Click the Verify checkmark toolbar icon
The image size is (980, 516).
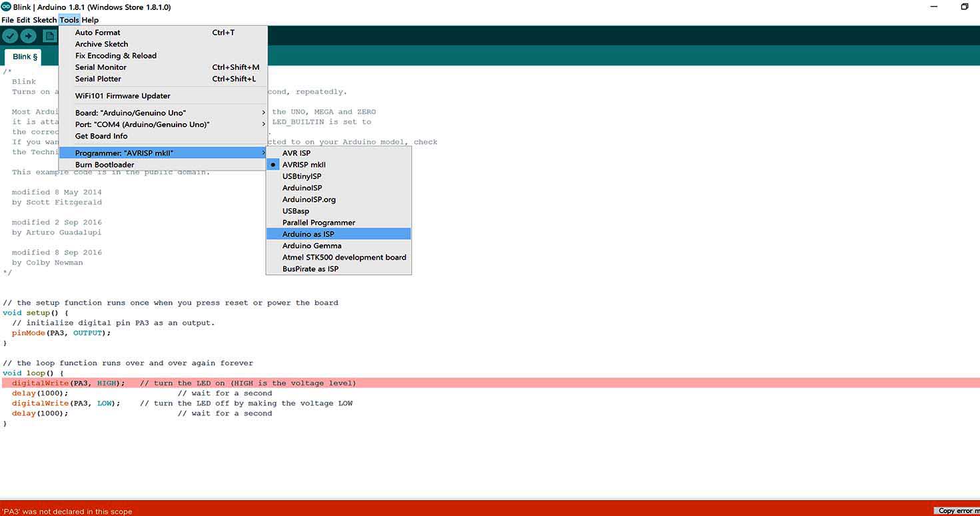pyautogui.click(x=10, y=36)
